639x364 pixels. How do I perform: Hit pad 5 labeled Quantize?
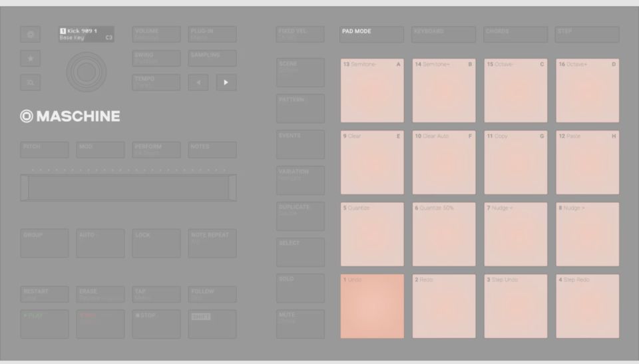point(372,234)
